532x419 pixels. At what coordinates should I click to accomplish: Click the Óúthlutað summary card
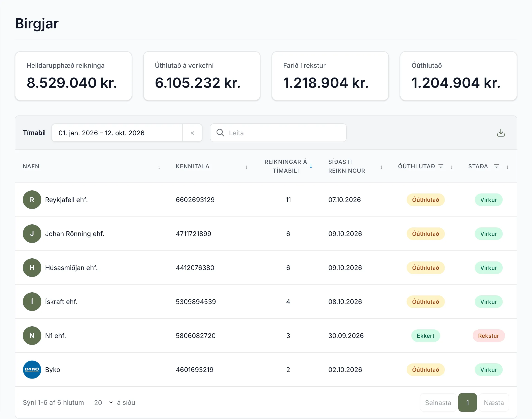pyautogui.click(x=458, y=76)
